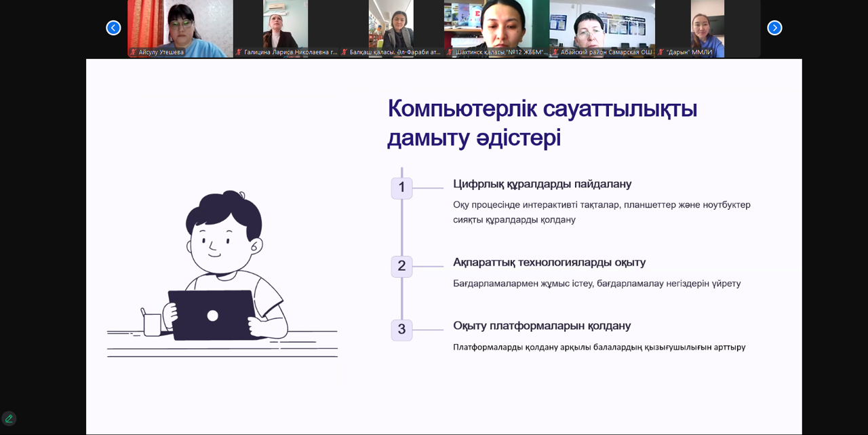Click the slide title "Компьютерлік сауаттылықты дамыту әдістері"
This screenshot has height=435, width=868.
tap(541, 122)
